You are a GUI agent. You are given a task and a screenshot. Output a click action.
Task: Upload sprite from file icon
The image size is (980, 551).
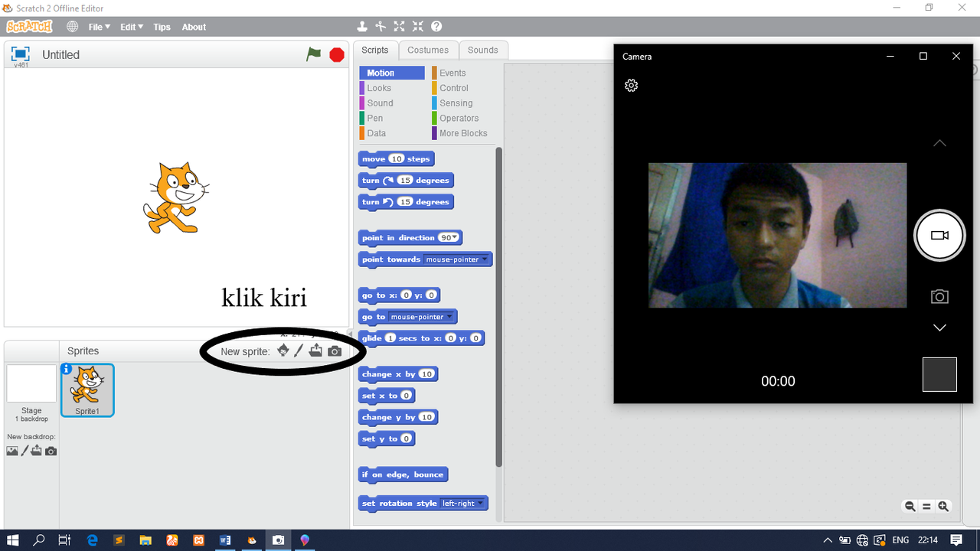[x=315, y=350]
